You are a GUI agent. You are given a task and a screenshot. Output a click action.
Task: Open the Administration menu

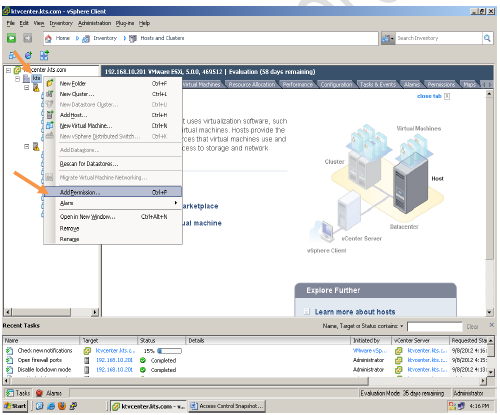coord(94,23)
